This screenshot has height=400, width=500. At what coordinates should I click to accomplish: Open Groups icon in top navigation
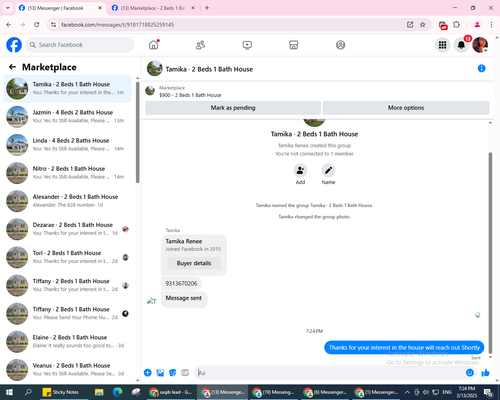[340, 45]
